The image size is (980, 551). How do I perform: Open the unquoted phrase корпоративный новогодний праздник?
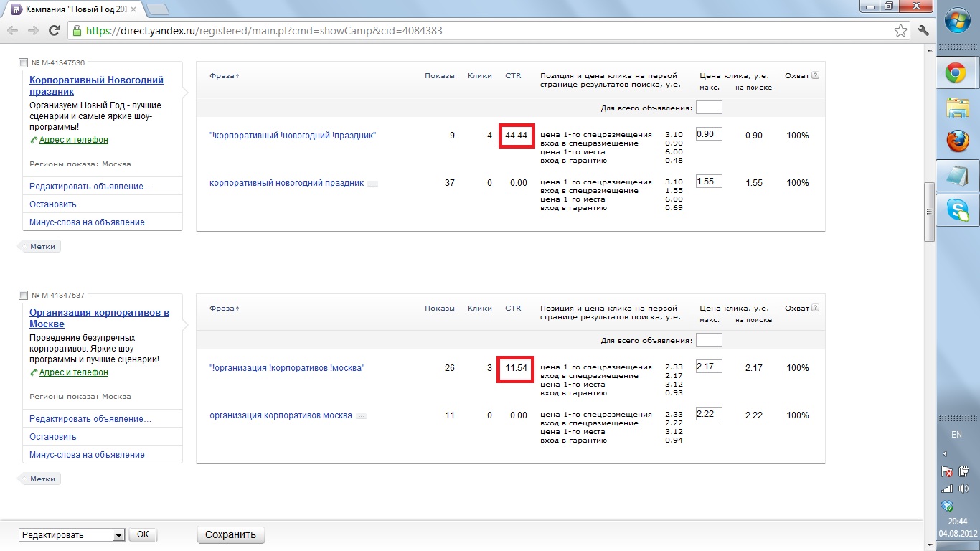point(287,183)
